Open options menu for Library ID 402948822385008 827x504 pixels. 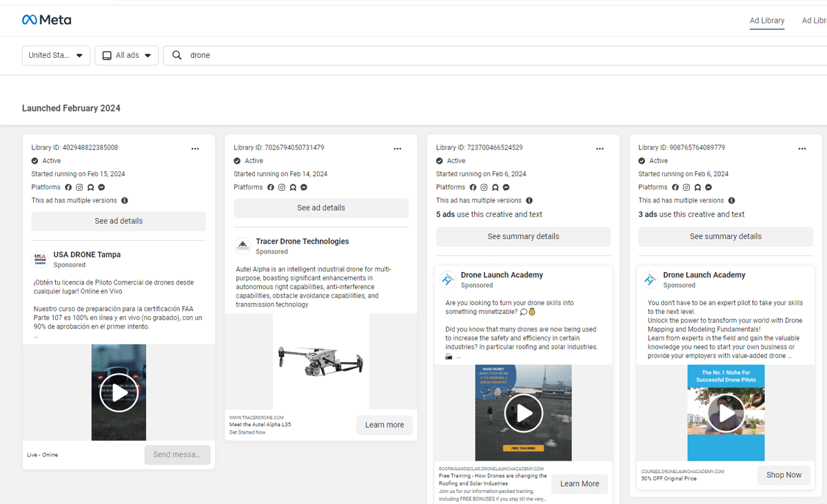tap(195, 148)
